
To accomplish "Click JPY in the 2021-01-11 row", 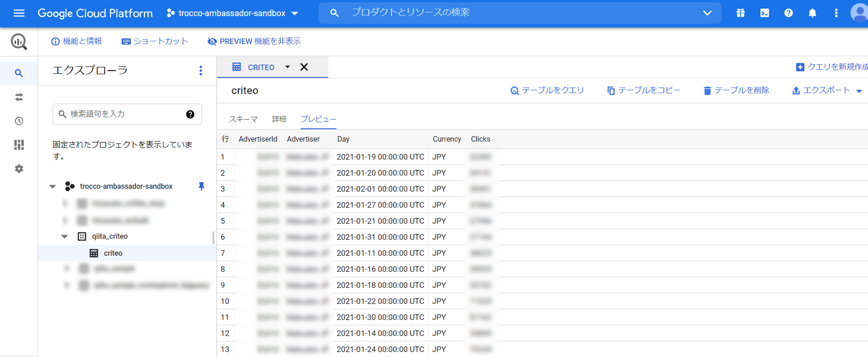I will [439, 253].
